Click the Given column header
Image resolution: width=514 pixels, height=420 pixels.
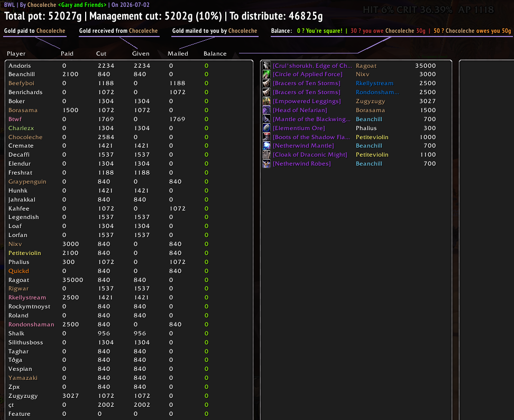pyautogui.click(x=141, y=53)
